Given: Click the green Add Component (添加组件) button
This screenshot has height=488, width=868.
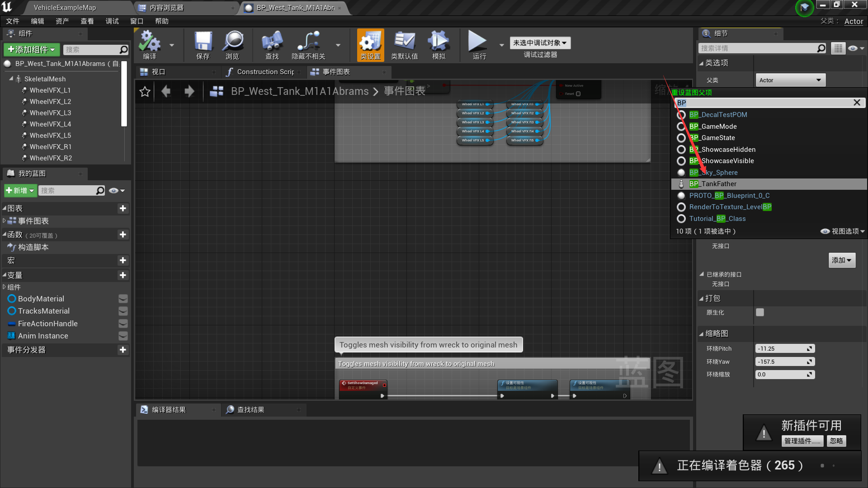Looking at the screenshot, I should (x=31, y=49).
